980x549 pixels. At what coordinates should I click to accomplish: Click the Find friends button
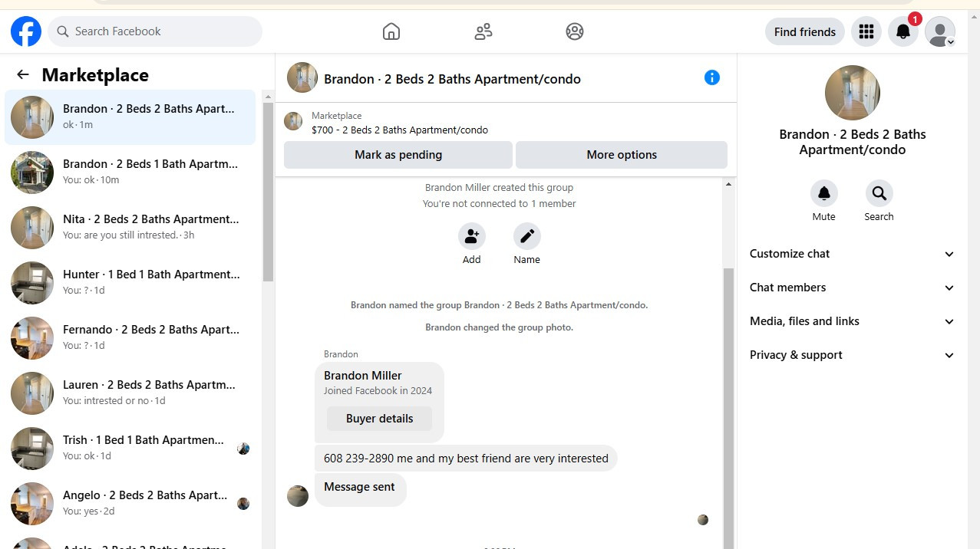click(x=805, y=31)
